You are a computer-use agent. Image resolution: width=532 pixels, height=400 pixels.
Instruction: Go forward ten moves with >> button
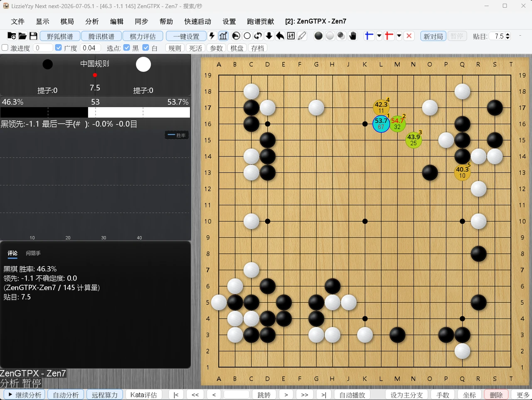pyautogui.click(x=305, y=395)
